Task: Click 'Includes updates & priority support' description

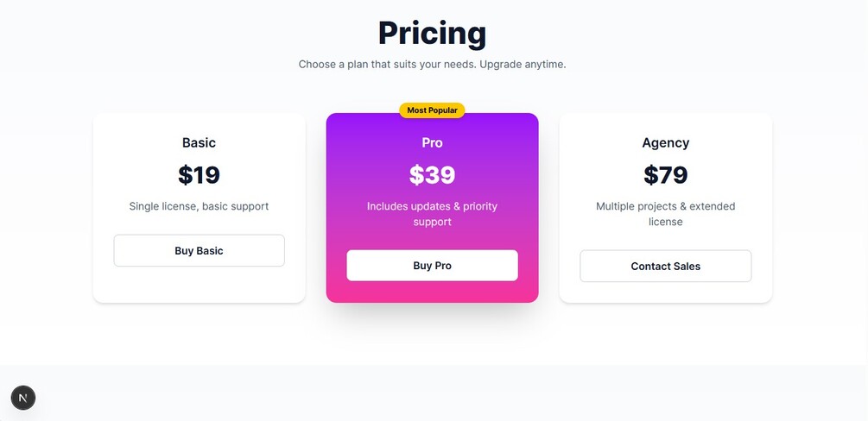Action: (x=432, y=214)
